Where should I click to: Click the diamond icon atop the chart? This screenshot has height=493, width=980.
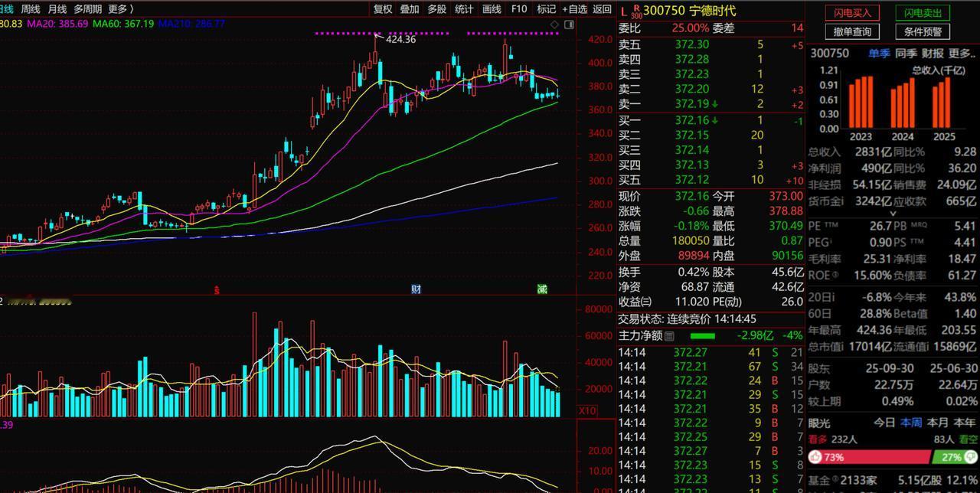(555, 25)
